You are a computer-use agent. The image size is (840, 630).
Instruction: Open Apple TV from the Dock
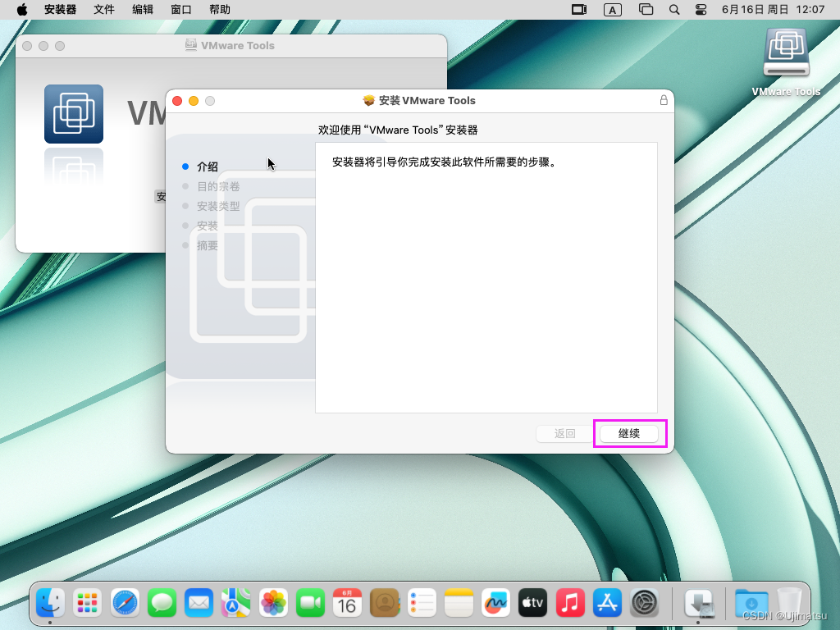point(533,603)
